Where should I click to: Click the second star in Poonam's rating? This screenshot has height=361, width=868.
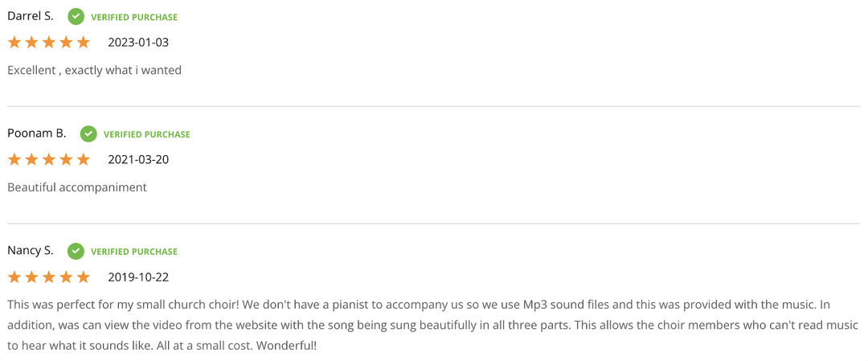31,159
